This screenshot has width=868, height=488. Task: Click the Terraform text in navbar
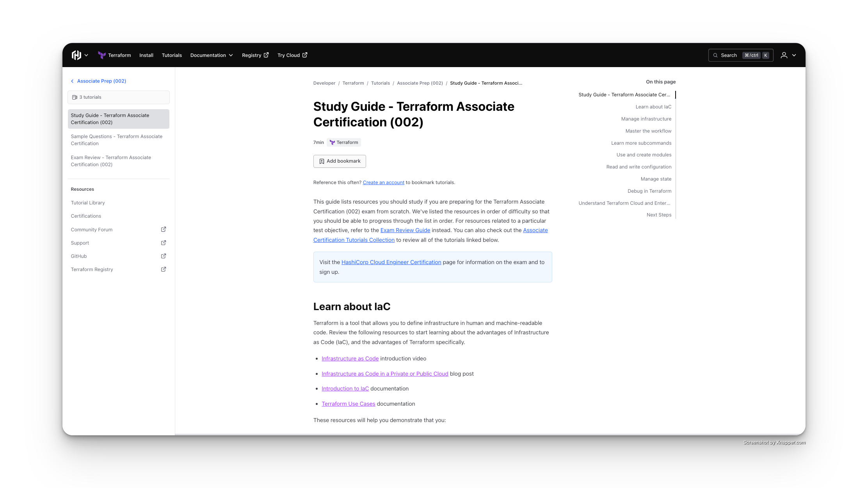point(119,55)
